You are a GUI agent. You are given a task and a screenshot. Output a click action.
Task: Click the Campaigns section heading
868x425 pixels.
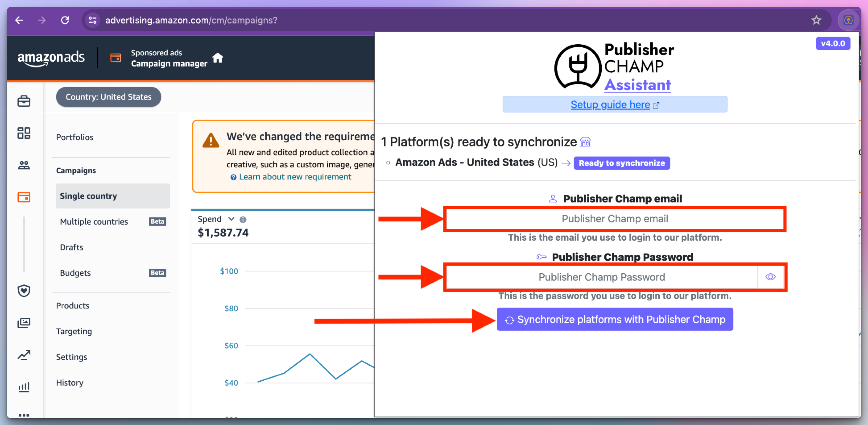(x=76, y=170)
